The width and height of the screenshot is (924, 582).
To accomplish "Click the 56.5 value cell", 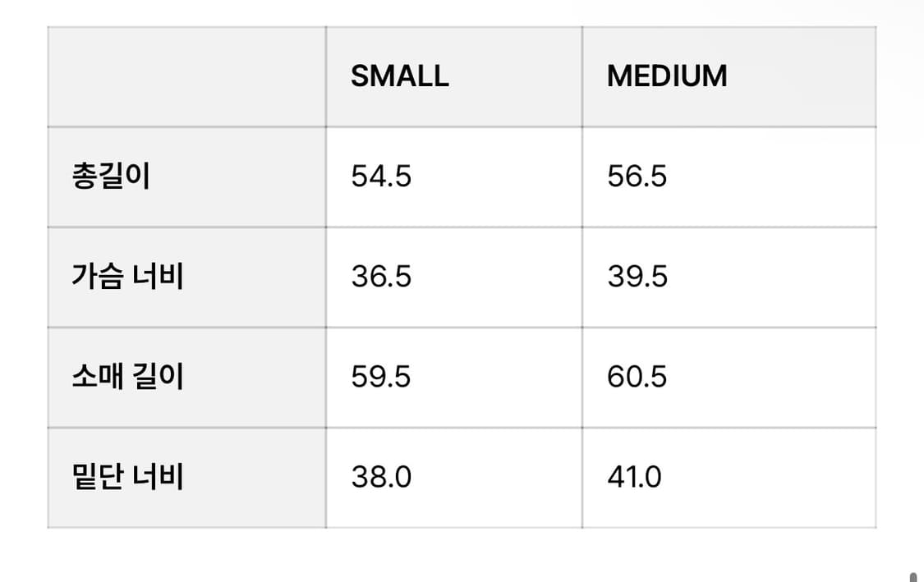I will point(637,177).
